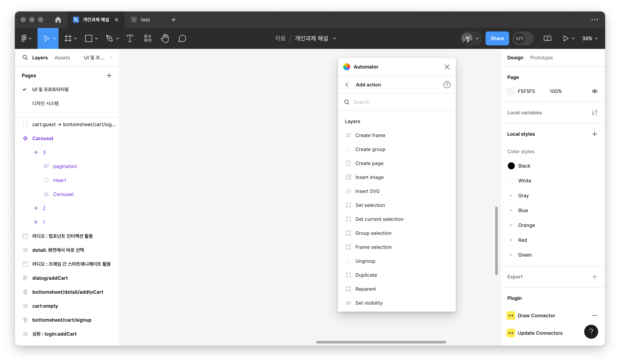
Task: Expand the Pen tools dropdown arrow
Action: click(117, 38)
